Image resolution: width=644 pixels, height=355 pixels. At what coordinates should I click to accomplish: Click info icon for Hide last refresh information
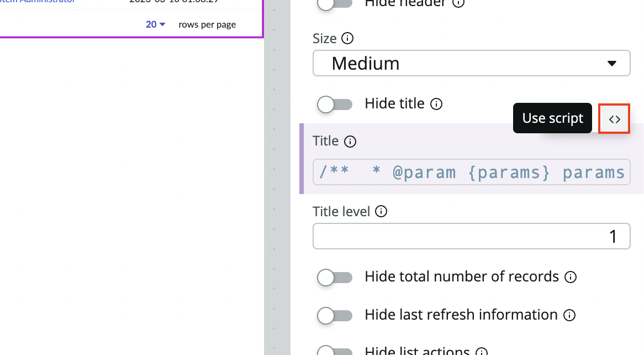569,315
